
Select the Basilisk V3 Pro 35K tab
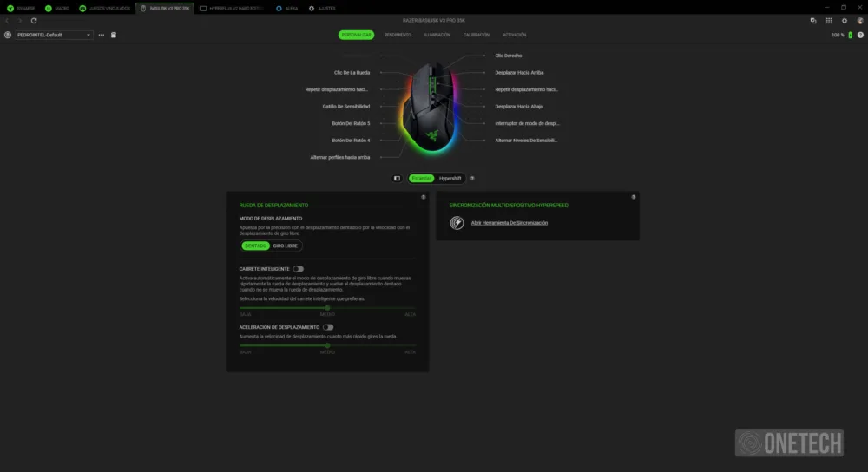[x=165, y=9]
